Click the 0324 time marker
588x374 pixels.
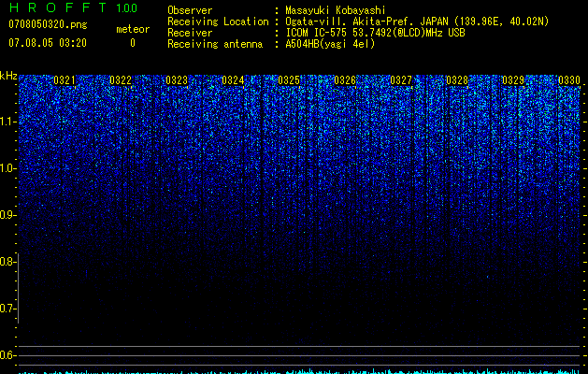[x=233, y=80]
